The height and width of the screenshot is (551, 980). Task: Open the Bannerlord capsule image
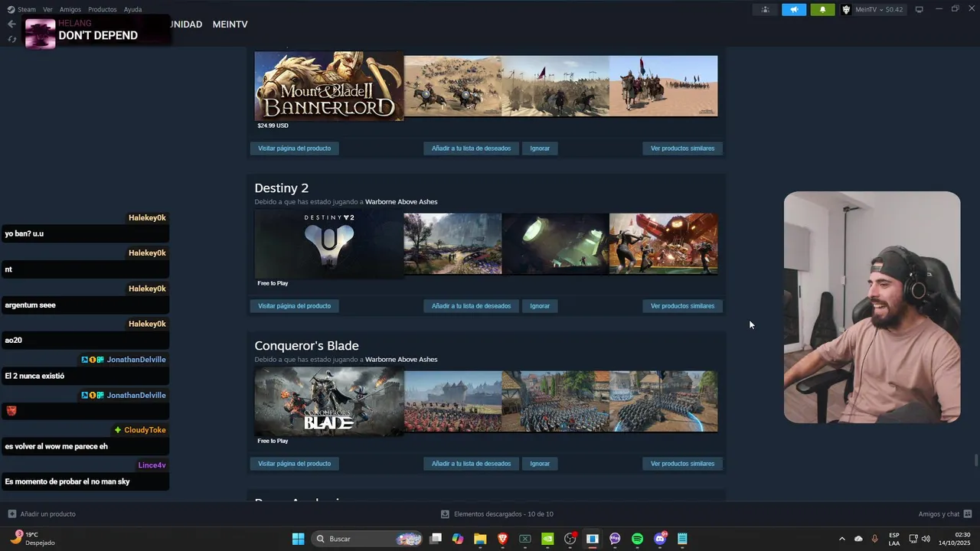point(328,86)
